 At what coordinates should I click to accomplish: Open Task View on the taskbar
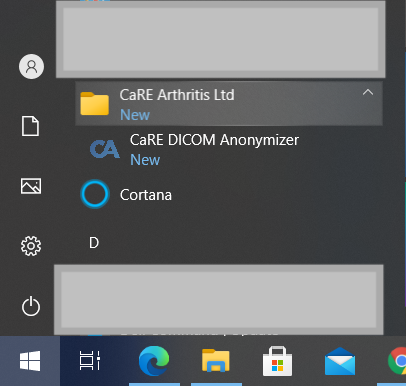pyautogui.click(x=90, y=361)
